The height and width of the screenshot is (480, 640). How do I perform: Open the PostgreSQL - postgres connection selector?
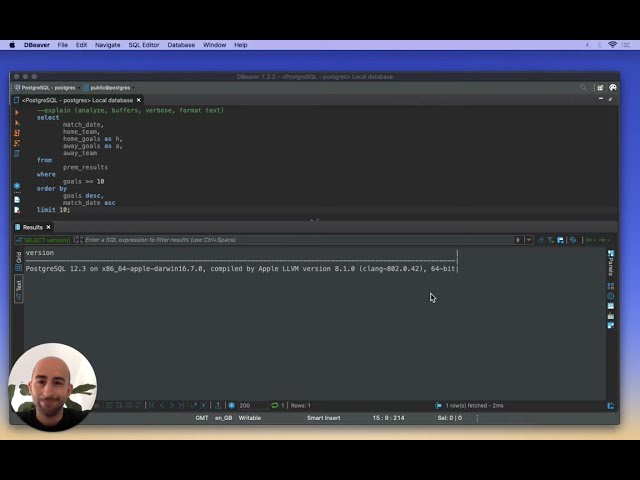pyautogui.click(x=45, y=88)
